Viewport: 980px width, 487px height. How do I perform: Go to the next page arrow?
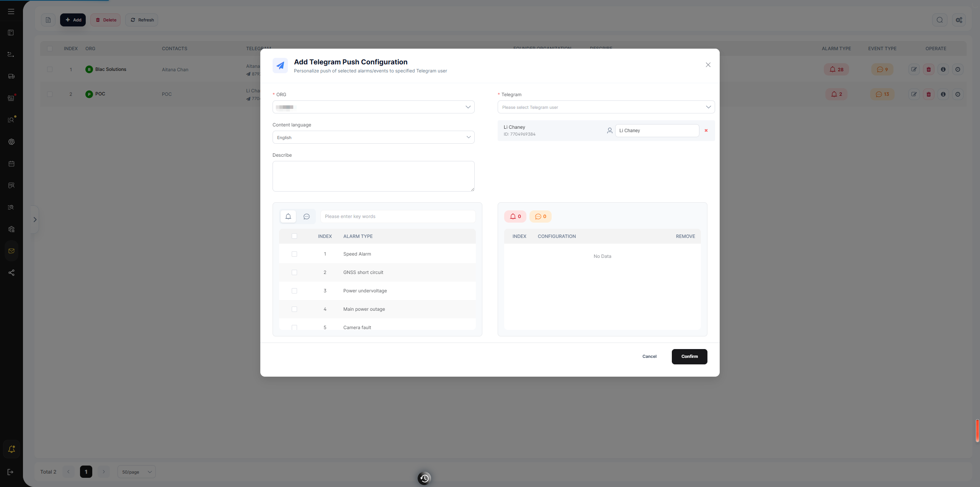click(x=103, y=472)
